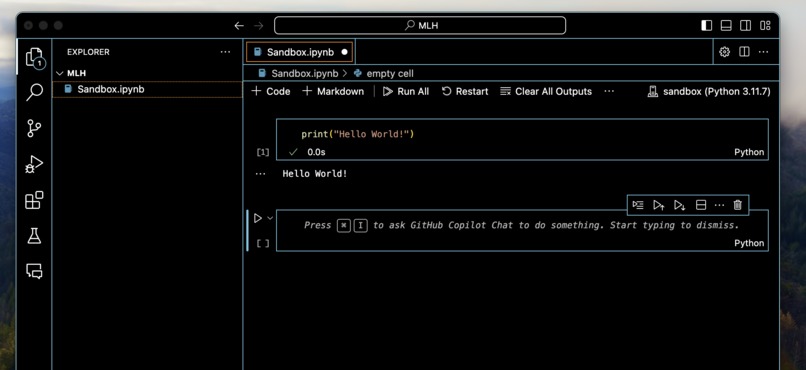Click into the empty code cell editor
Screen dimensions: 806x370
tap(522, 225)
